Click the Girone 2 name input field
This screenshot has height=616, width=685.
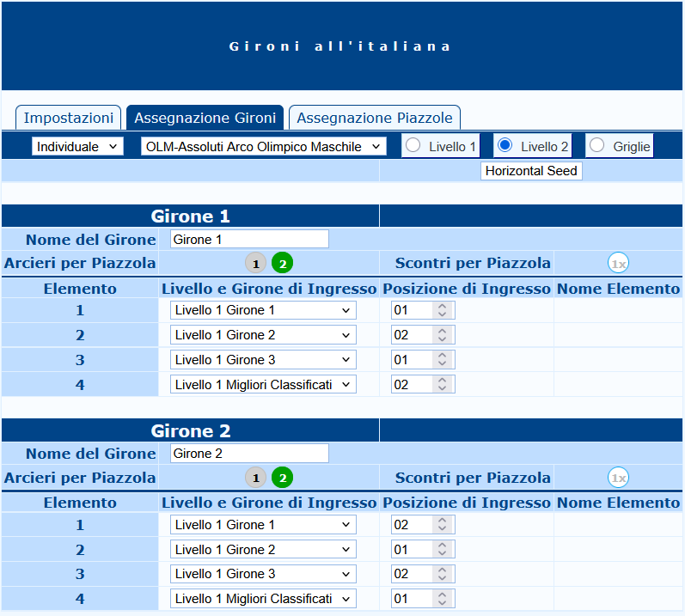(x=249, y=453)
